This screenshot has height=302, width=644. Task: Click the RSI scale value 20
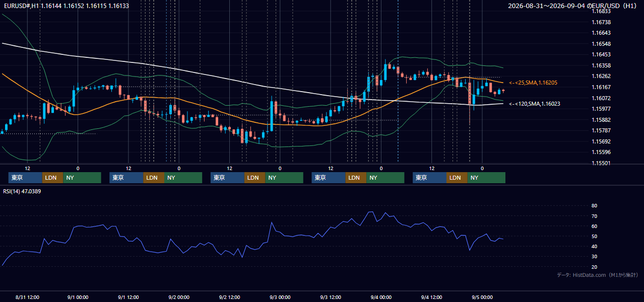[x=594, y=267]
